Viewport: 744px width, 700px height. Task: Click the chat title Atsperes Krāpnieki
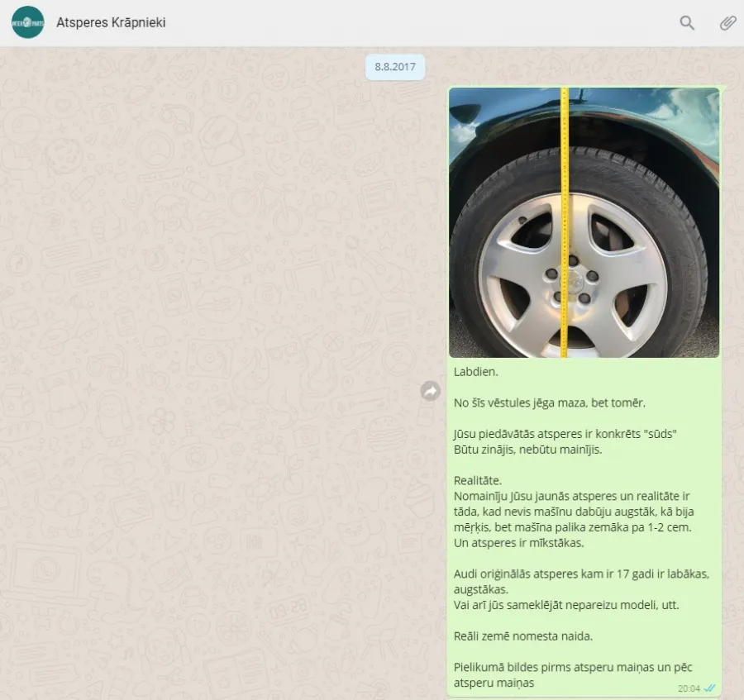(x=111, y=22)
